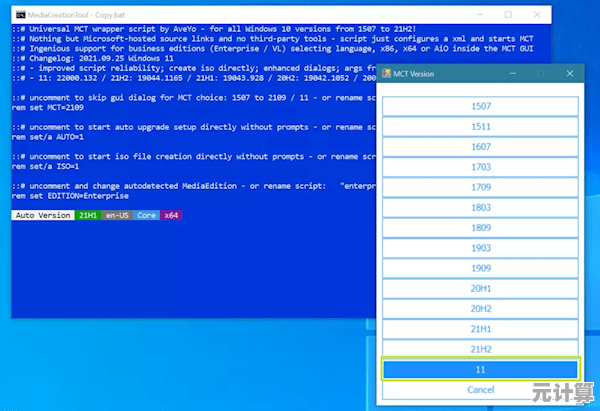Open the console window's system menu icon
The width and height of the screenshot is (600, 411).
[22, 17]
